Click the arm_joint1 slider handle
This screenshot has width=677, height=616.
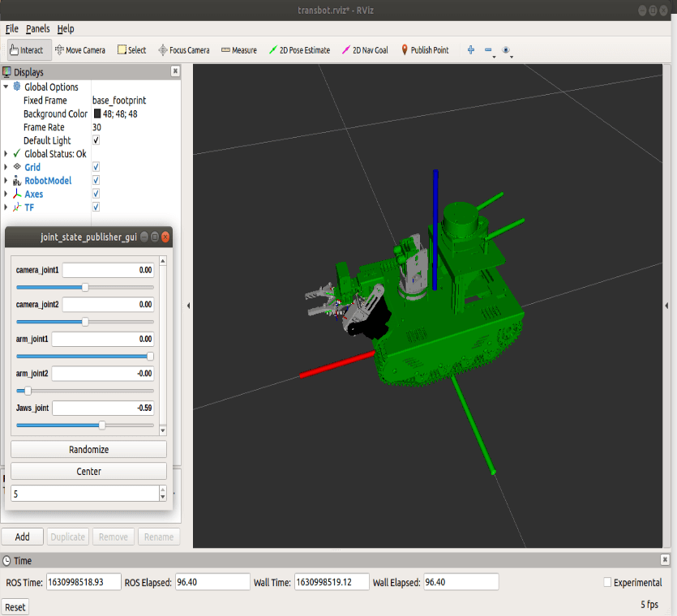click(x=150, y=356)
